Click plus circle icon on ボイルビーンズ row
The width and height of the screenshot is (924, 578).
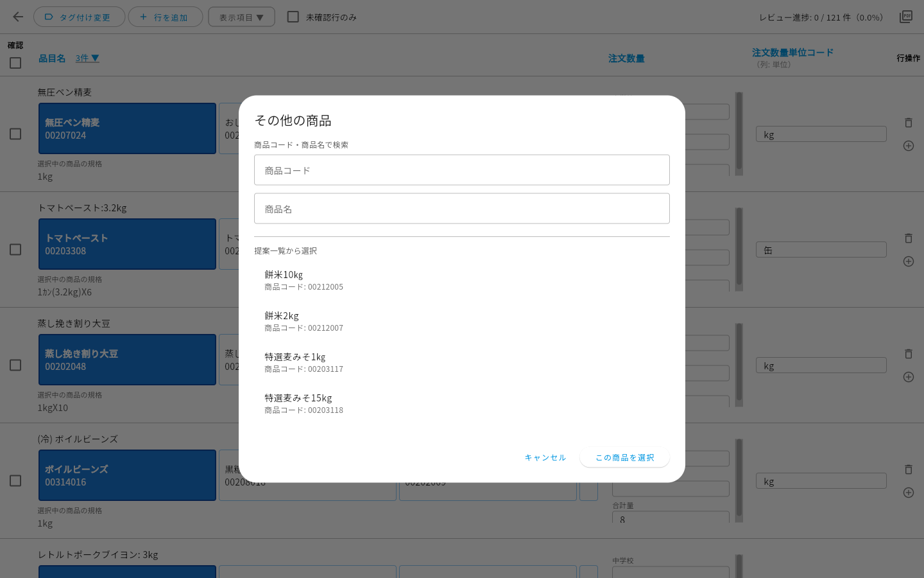pyautogui.click(x=909, y=493)
